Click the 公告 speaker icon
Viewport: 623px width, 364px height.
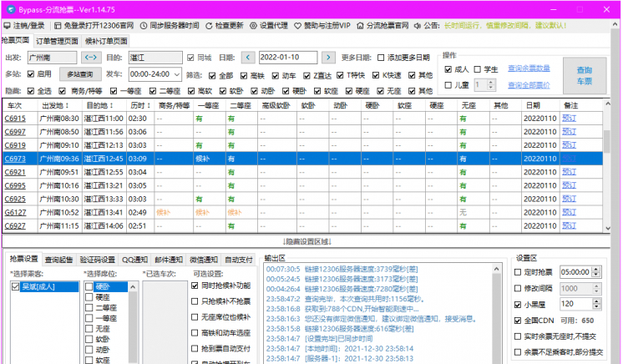coord(418,26)
